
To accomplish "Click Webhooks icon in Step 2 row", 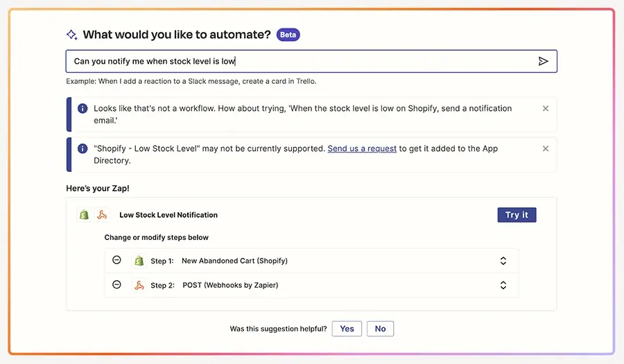I will point(139,285).
